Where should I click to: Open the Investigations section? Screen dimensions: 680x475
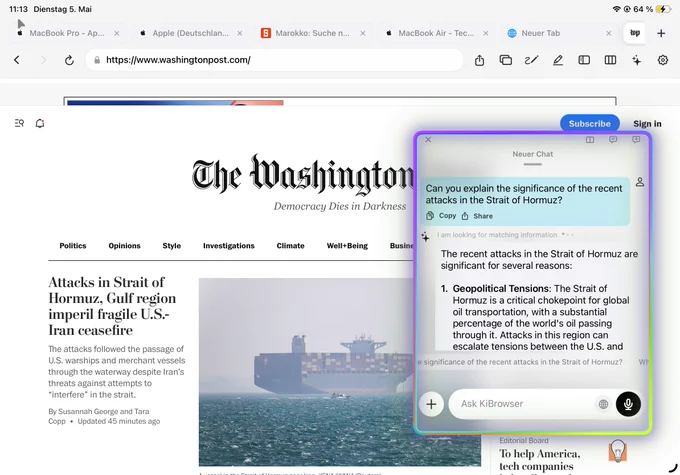coord(229,246)
